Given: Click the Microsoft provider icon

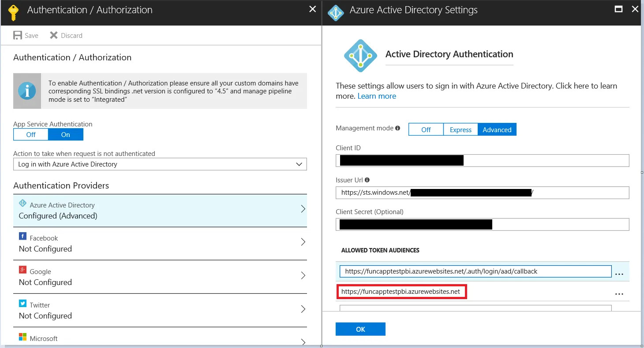Looking at the screenshot, I should click(22, 337).
